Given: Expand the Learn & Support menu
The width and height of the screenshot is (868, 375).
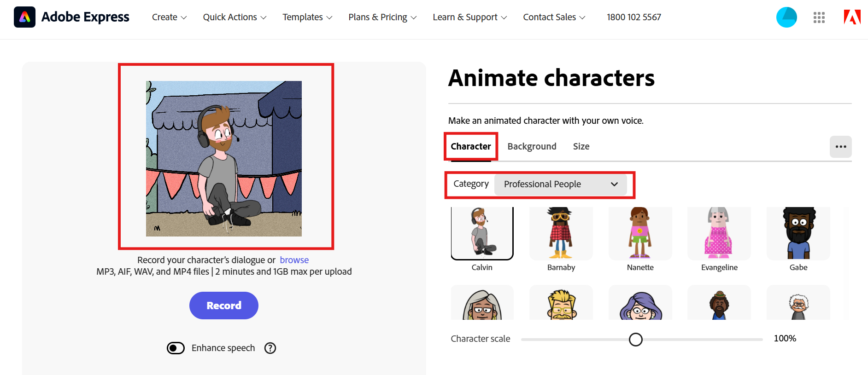Looking at the screenshot, I should 469,17.
